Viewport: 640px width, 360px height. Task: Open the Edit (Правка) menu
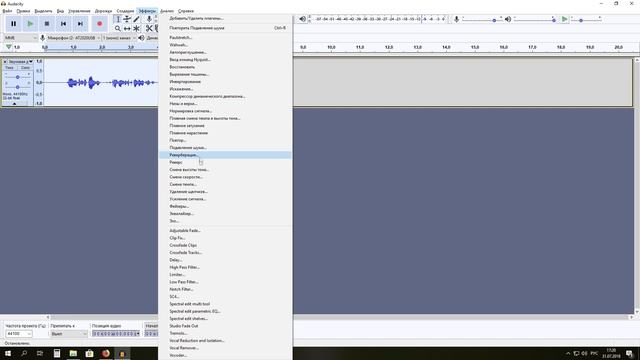point(23,11)
